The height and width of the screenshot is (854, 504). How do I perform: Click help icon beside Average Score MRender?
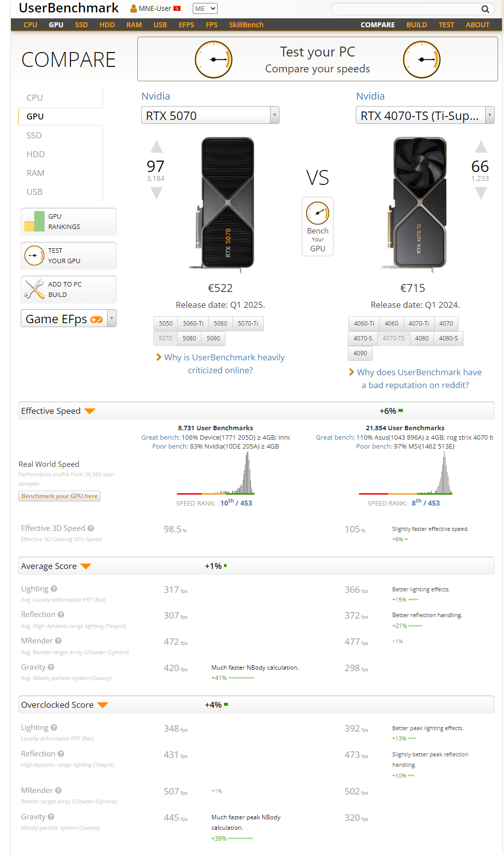pos(58,641)
